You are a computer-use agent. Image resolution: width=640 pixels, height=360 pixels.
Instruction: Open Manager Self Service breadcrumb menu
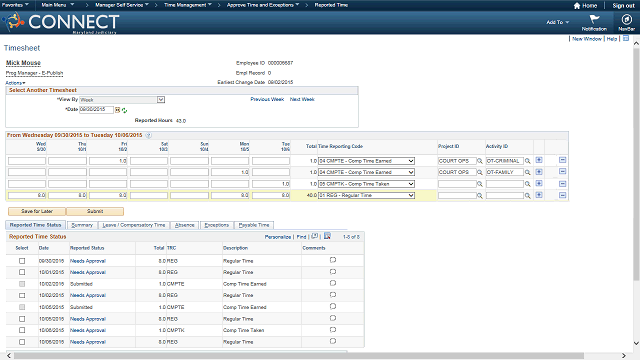click(122, 5)
